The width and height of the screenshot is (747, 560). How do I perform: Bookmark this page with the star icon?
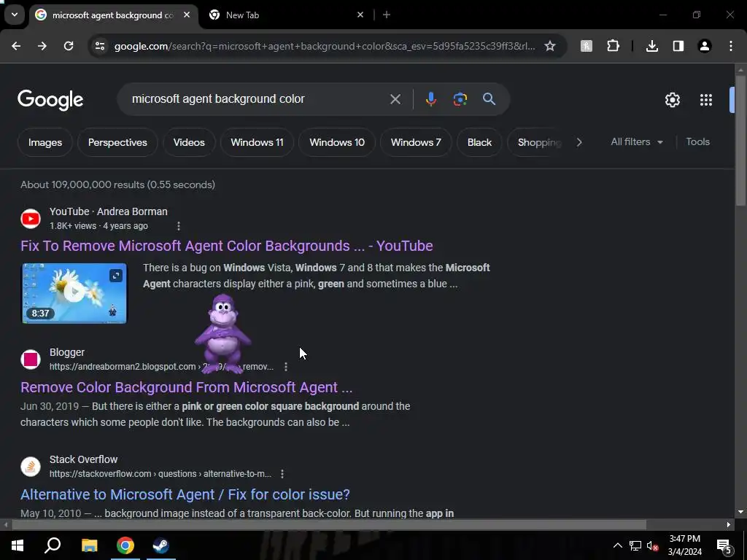(550, 46)
